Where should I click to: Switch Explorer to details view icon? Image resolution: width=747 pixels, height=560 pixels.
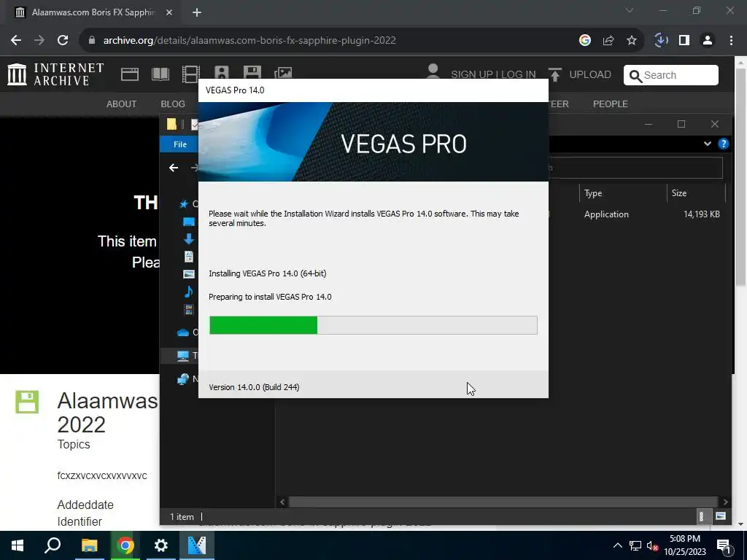coord(702,517)
